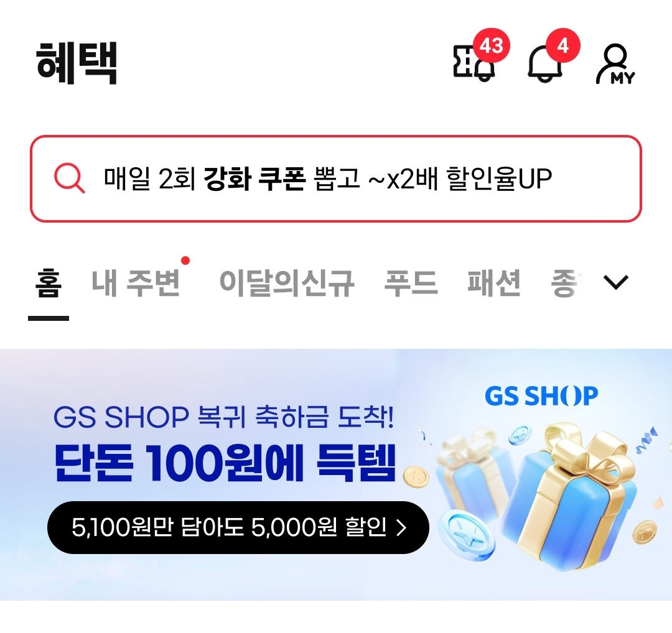Viewport: 672px width, 633px height.
Task: Switch to the 내 주변 tab
Action: (136, 283)
